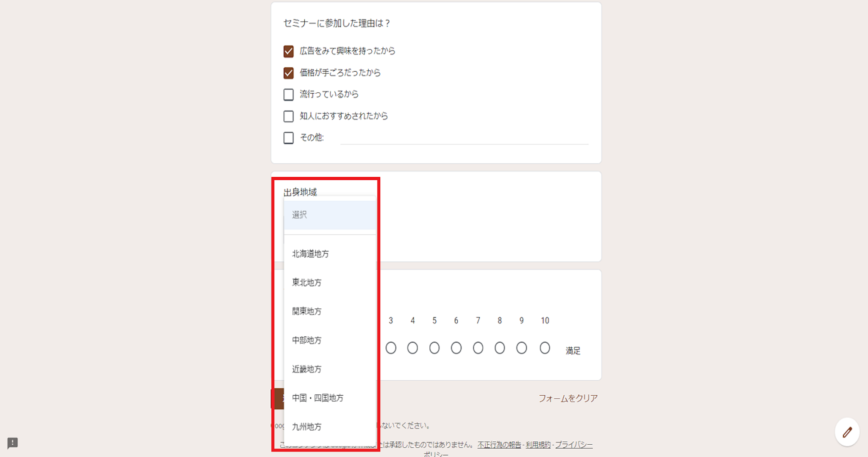Pick 中部地方 in region list
This screenshot has width=868, height=457.
coord(330,340)
